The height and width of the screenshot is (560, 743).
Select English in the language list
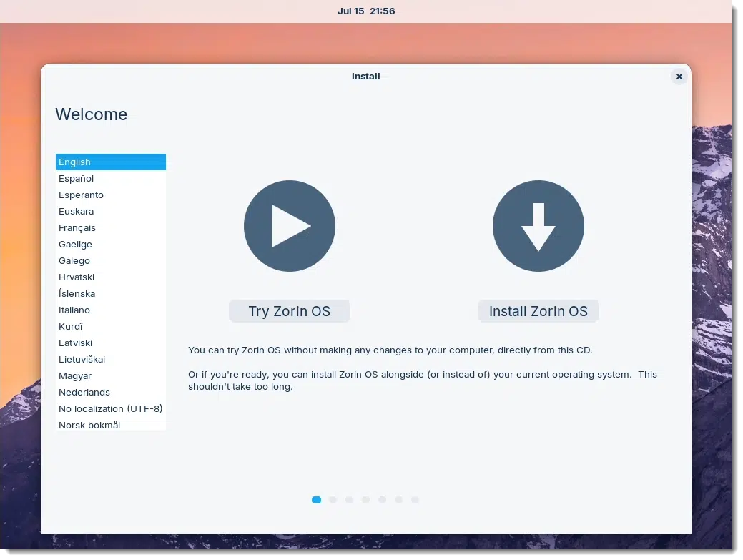pos(111,162)
